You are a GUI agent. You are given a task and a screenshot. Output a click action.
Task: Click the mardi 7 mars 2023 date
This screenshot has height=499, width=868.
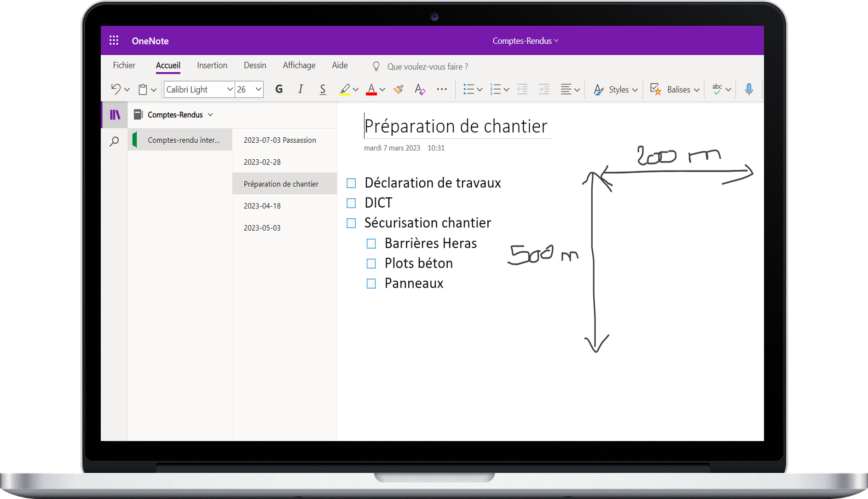click(392, 148)
